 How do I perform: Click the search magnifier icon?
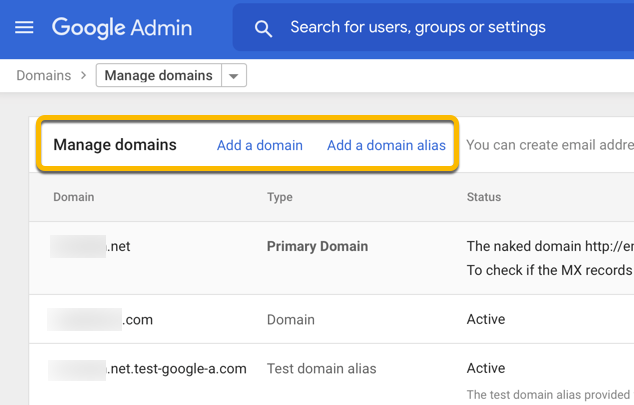point(263,28)
